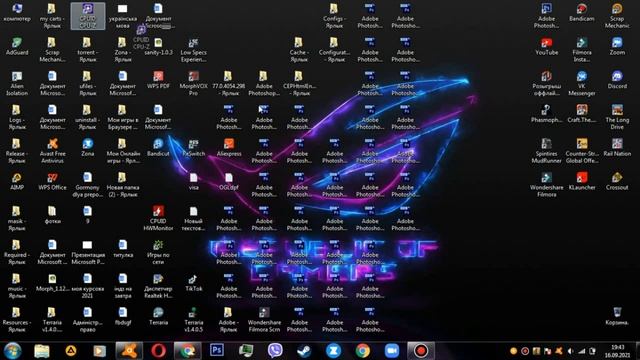Select the Cache - Ярлык folder
Viewport: 640px width, 360px height.
tap(299, 49)
